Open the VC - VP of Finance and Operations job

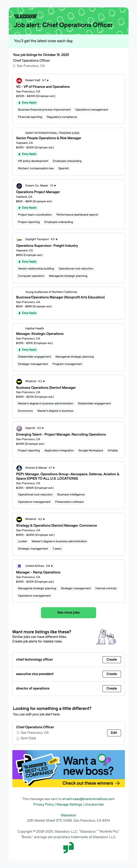click(43, 87)
